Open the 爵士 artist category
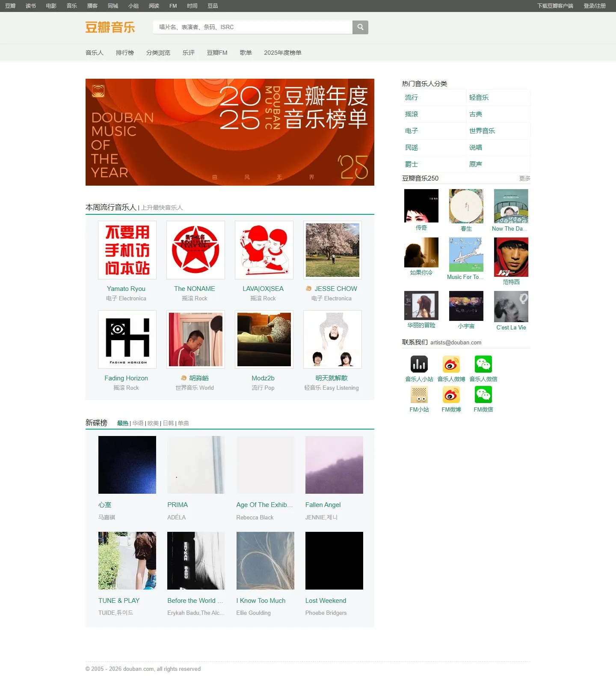Viewport: 616px width, 676px height. [412, 164]
